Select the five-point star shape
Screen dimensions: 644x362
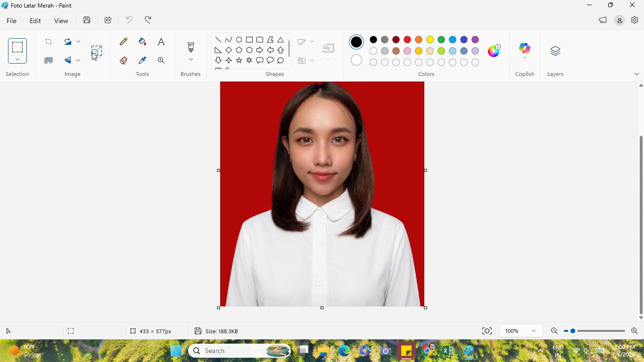(x=239, y=60)
